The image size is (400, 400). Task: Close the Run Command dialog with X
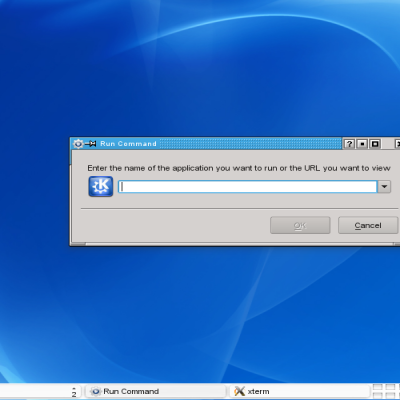(397, 144)
